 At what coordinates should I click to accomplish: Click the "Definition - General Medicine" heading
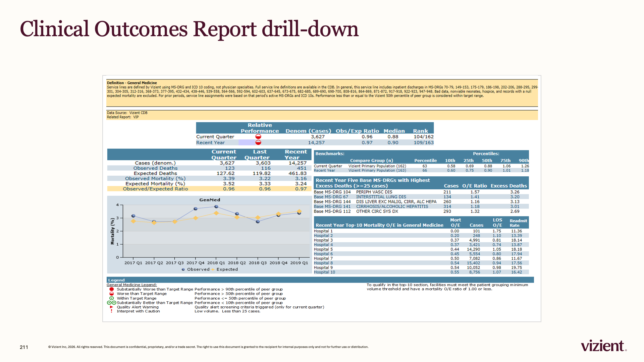[132, 83]
